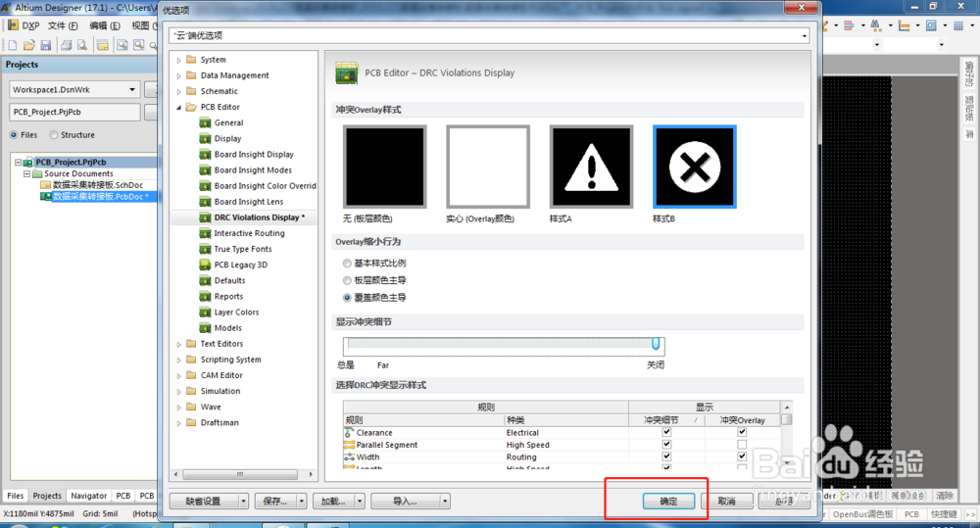
Task: Click the New document icon in main toolbar
Action: click(x=13, y=45)
